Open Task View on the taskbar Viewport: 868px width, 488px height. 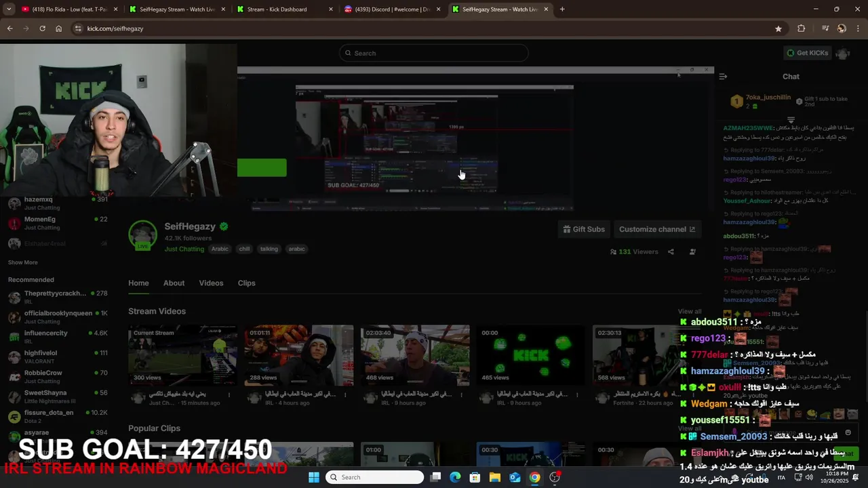pos(436,477)
